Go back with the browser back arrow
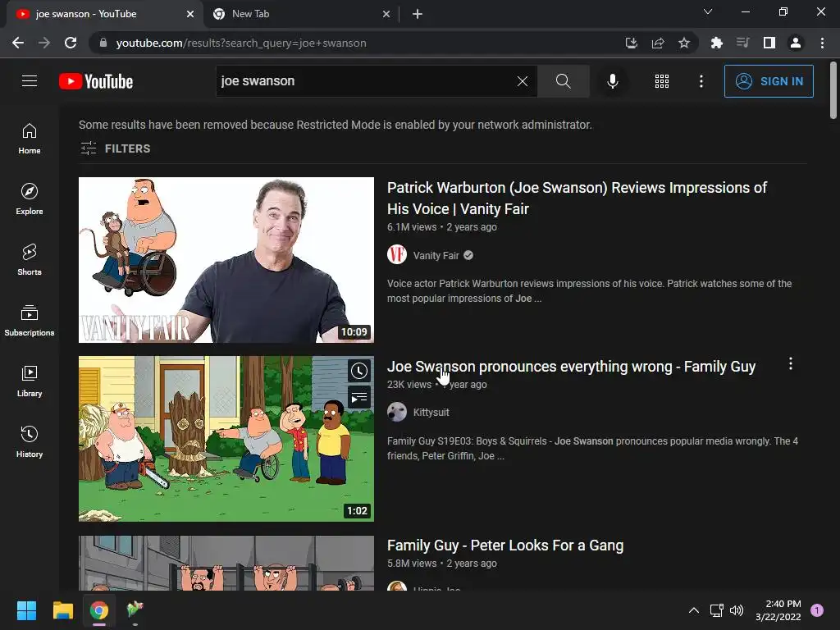This screenshot has width=840, height=630. pos(18,43)
